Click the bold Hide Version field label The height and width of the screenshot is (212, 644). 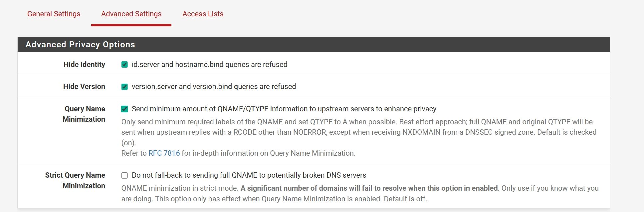[x=84, y=87]
